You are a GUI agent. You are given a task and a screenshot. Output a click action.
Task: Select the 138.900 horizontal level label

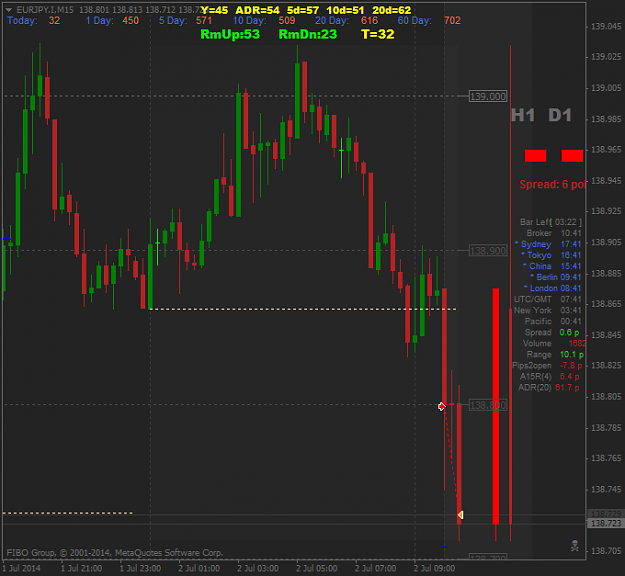[488, 251]
